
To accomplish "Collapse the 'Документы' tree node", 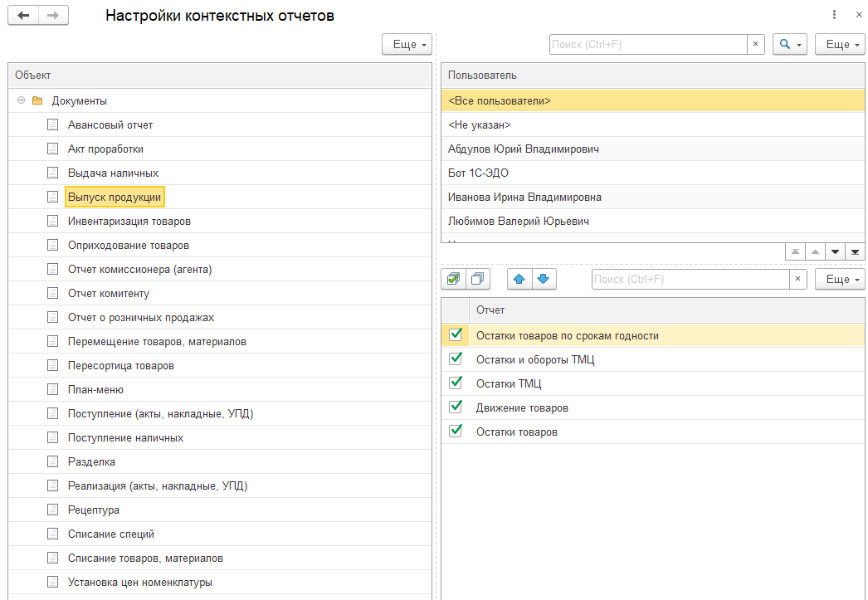I will 21,101.
